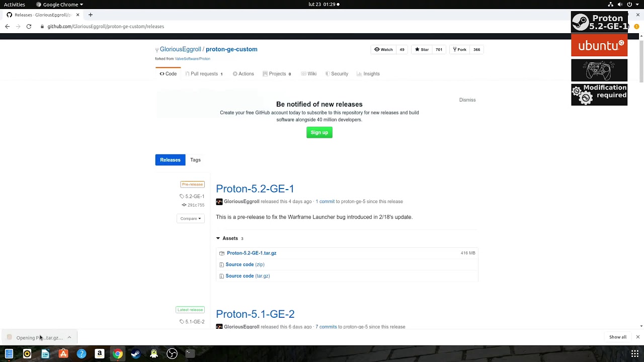Close the downloads bar

tap(637, 337)
